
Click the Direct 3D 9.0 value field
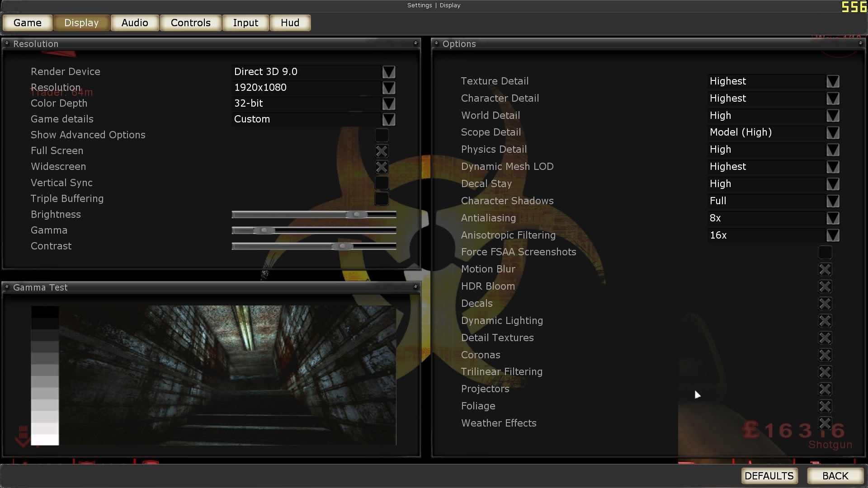coord(307,72)
